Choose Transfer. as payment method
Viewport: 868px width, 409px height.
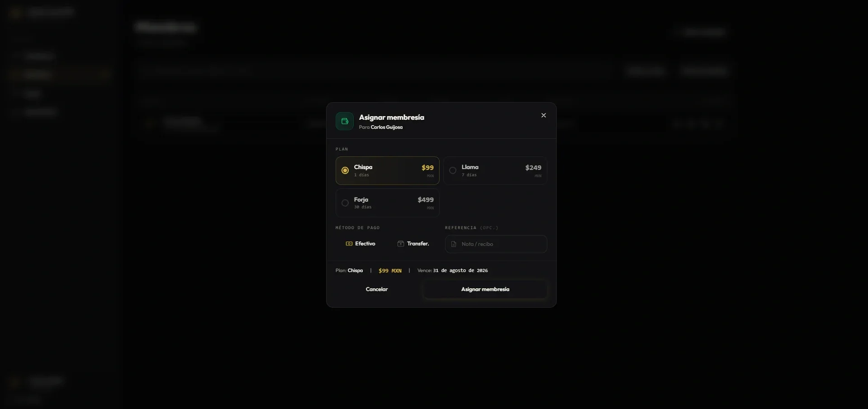pyautogui.click(x=413, y=244)
